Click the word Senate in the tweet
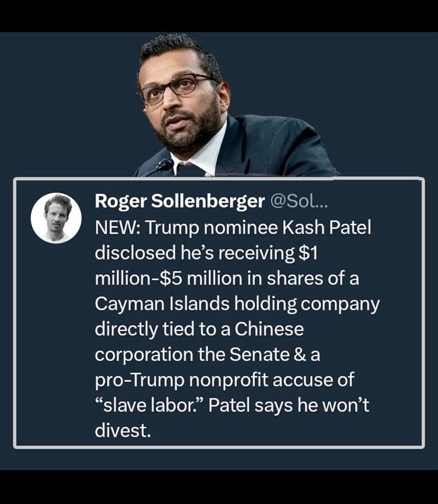This screenshot has width=438, height=504. 259,354
